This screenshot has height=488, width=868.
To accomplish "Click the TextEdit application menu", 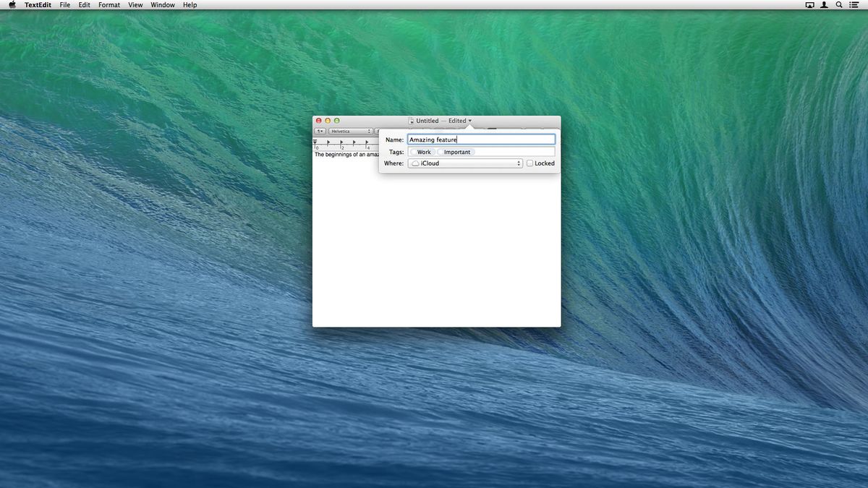I will point(37,5).
